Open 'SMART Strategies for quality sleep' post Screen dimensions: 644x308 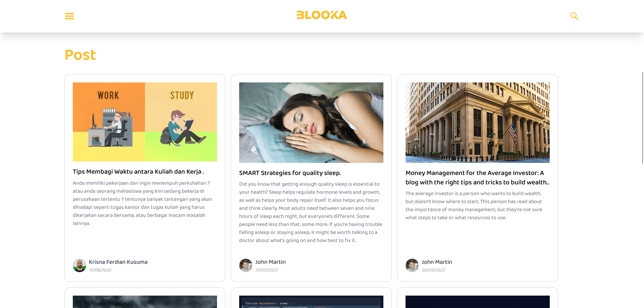tap(290, 173)
